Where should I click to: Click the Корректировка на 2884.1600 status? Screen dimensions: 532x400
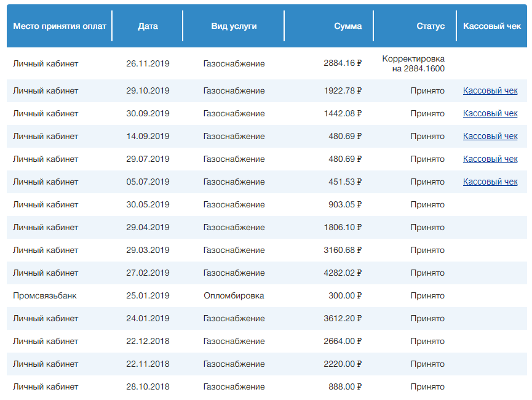coord(413,63)
